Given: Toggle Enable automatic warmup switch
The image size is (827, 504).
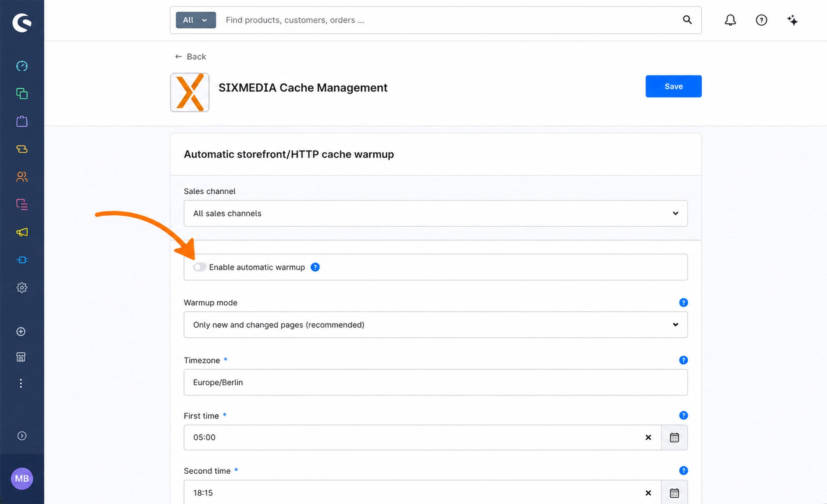Looking at the screenshot, I should [x=199, y=267].
